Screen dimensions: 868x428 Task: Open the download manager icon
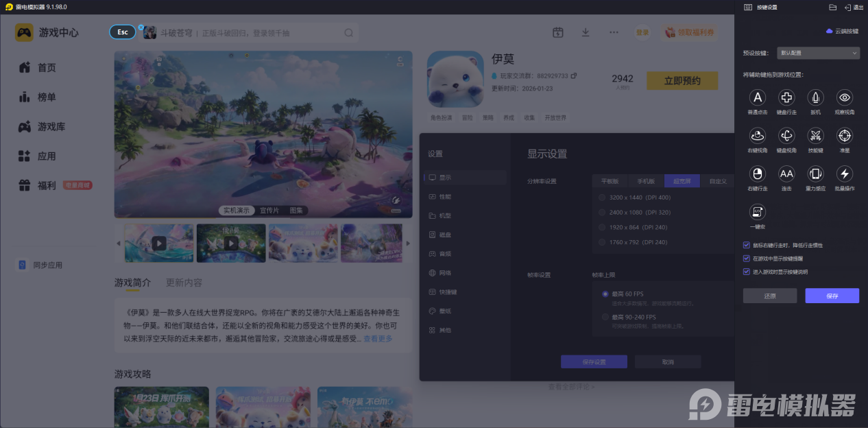coord(586,32)
